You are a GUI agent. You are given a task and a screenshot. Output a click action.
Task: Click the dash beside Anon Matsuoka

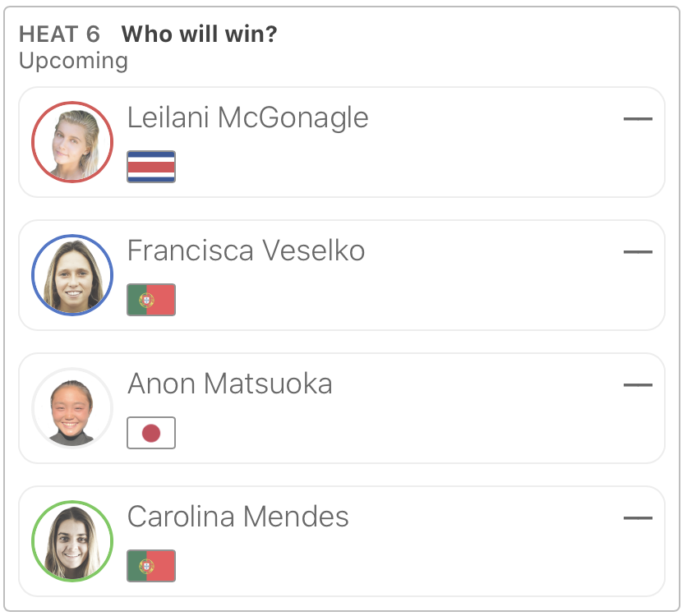pyautogui.click(x=638, y=385)
